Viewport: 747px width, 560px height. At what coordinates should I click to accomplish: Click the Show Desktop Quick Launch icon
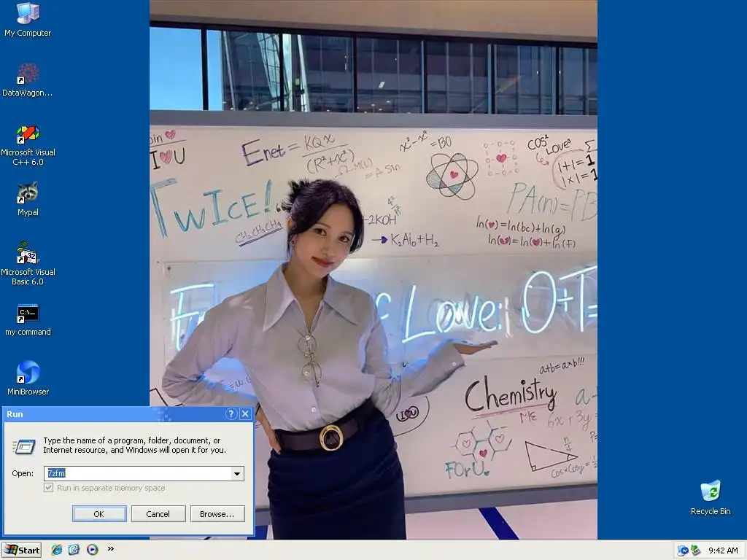[x=74, y=550]
